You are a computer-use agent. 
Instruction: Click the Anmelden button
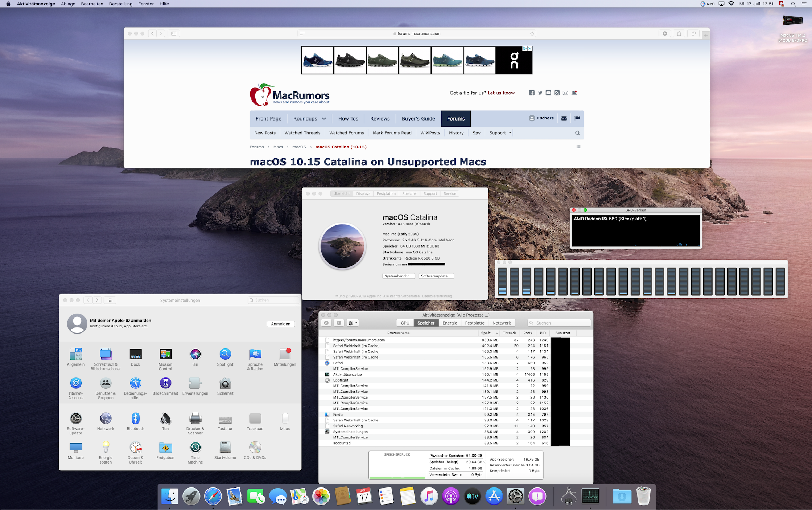281,324
